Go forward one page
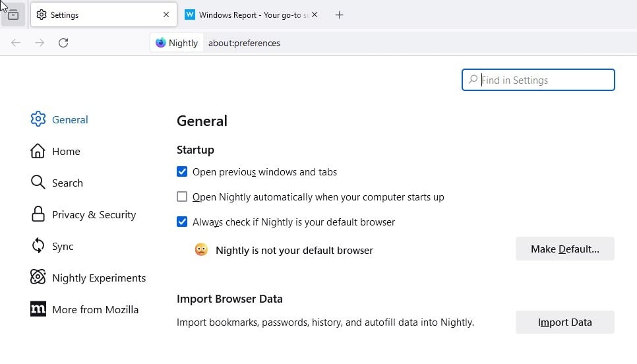 pos(40,43)
